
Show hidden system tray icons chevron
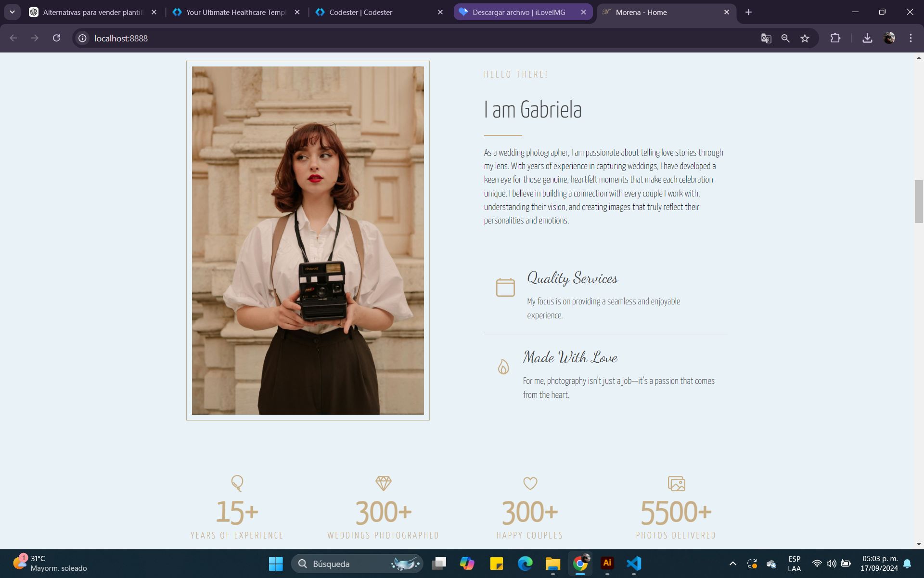coord(732,563)
